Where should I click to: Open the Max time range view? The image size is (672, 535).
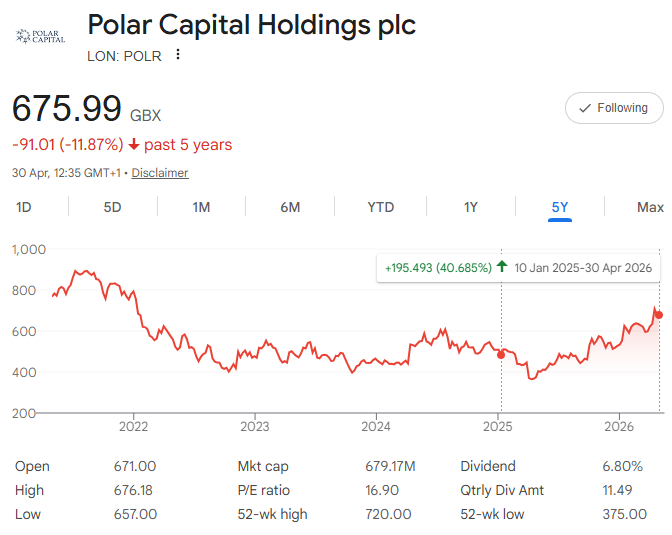[650, 207]
